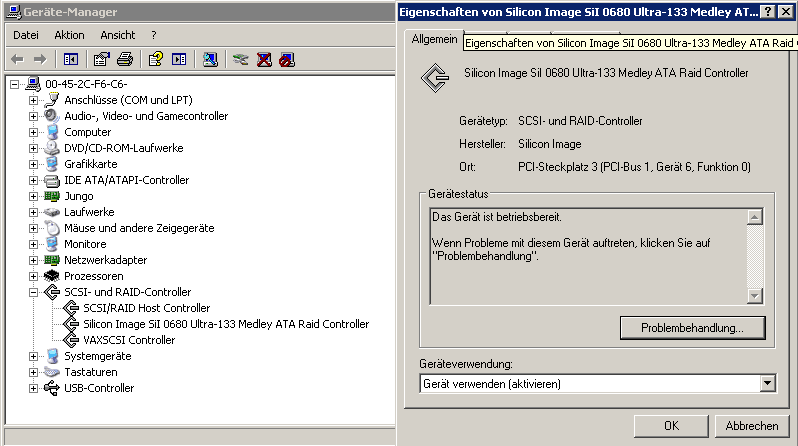The width and height of the screenshot is (798, 446).
Task: Select Silicon Image SiI 0680 Raid Controller tree item
Action: 226,324
